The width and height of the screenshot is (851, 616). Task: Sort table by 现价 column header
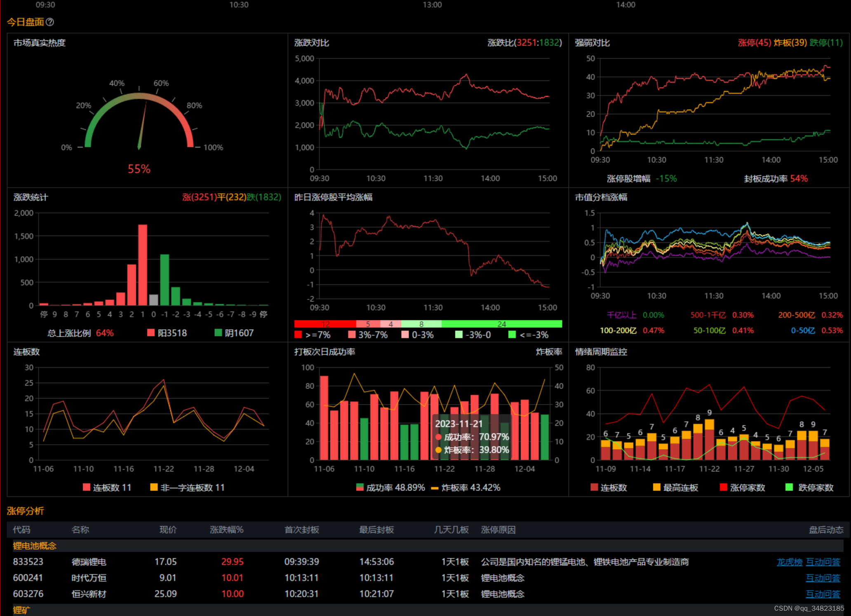168,530
